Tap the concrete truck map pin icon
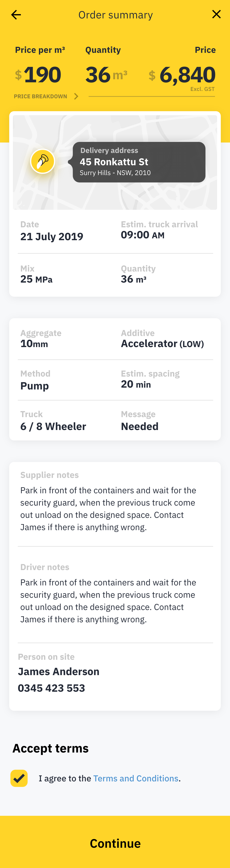The image size is (230, 868). 43,161
